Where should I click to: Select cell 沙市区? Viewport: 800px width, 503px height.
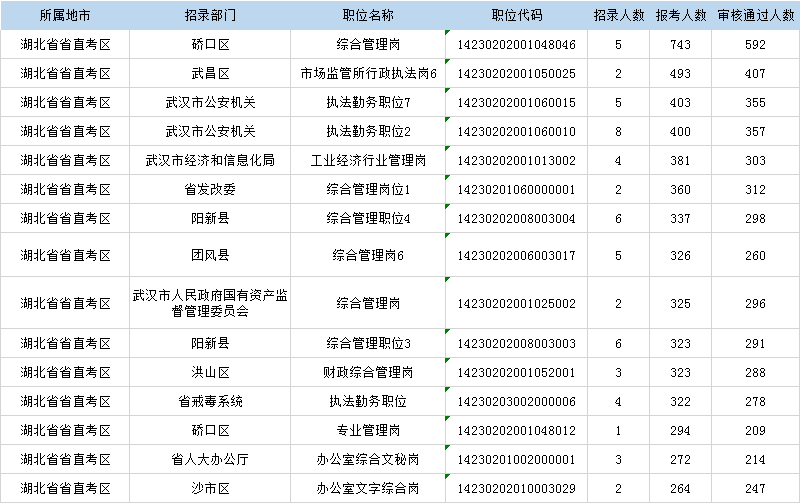(x=210, y=489)
